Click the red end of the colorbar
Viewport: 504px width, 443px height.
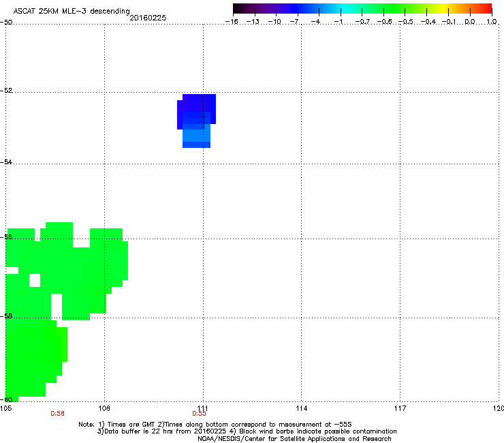pyautogui.click(x=486, y=8)
